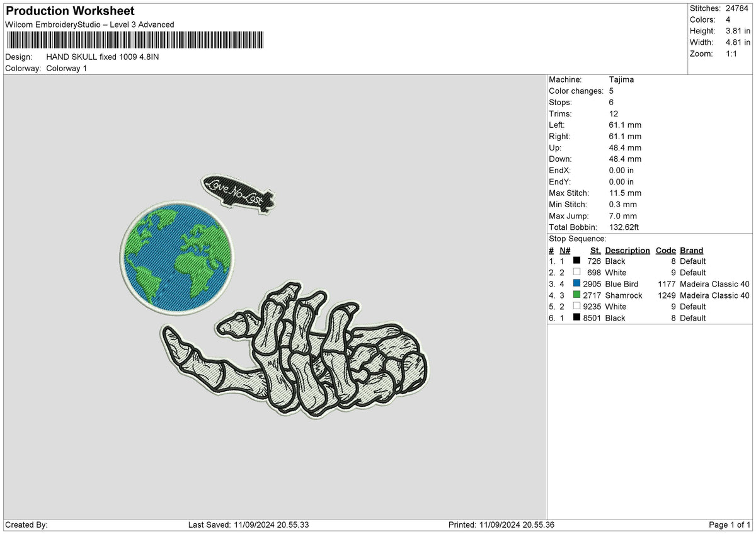
Task: Click the design name HAND SKULL fixed 1009
Action: (104, 57)
